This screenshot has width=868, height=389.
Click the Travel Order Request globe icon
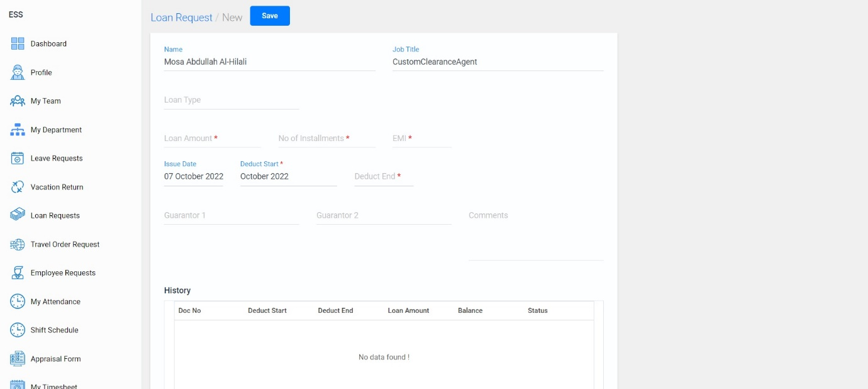pos(18,244)
